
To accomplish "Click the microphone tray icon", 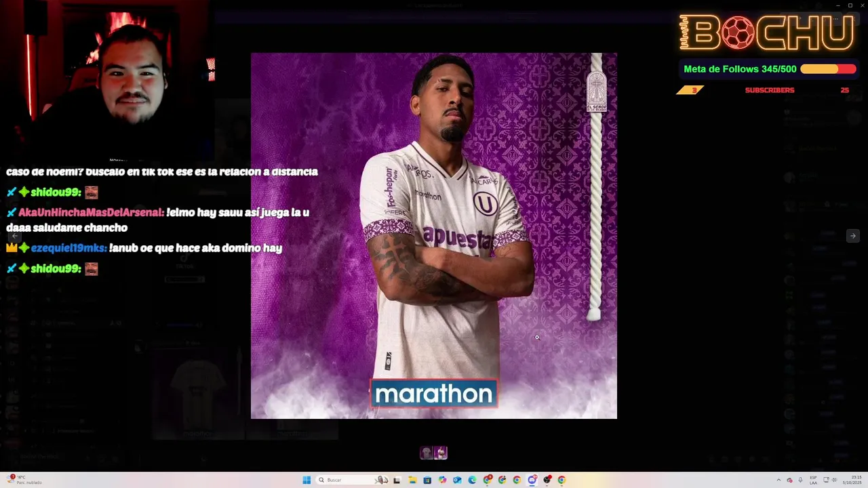I will pos(800,480).
